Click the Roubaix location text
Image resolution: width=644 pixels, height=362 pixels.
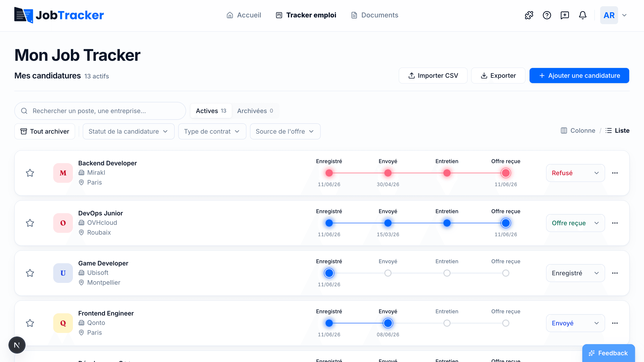click(x=99, y=232)
